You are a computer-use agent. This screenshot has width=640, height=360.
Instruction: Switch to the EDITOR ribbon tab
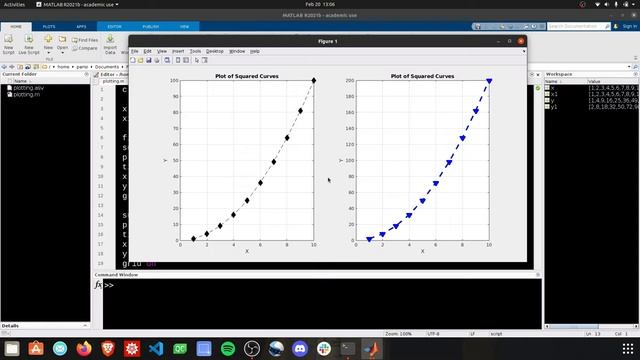(114, 27)
